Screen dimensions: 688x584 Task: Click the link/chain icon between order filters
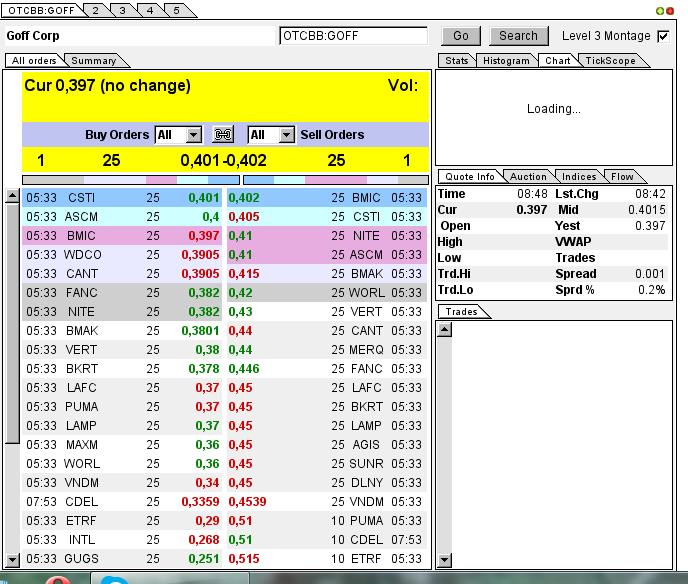(223, 134)
